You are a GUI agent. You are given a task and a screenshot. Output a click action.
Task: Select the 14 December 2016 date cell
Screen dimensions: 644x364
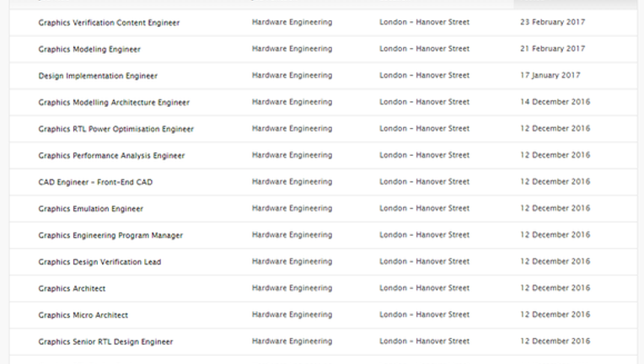555,102
